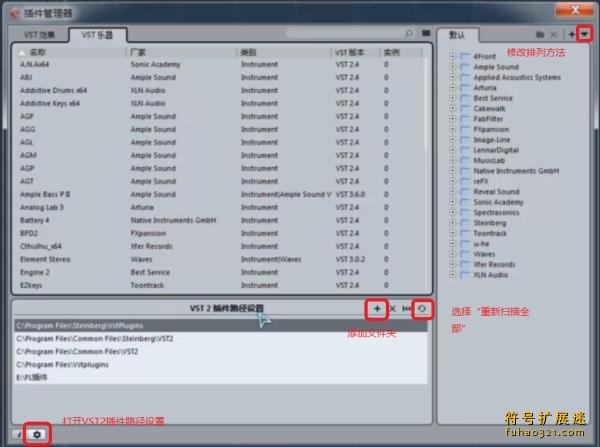Expand the Sonic Academy tree node
The height and width of the screenshot is (447, 600).
(452, 202)
